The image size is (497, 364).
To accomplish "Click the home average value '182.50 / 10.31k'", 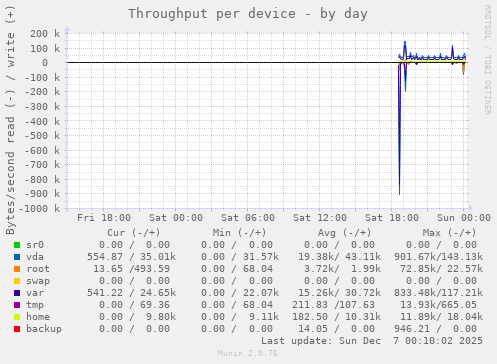I will point(336,317).
